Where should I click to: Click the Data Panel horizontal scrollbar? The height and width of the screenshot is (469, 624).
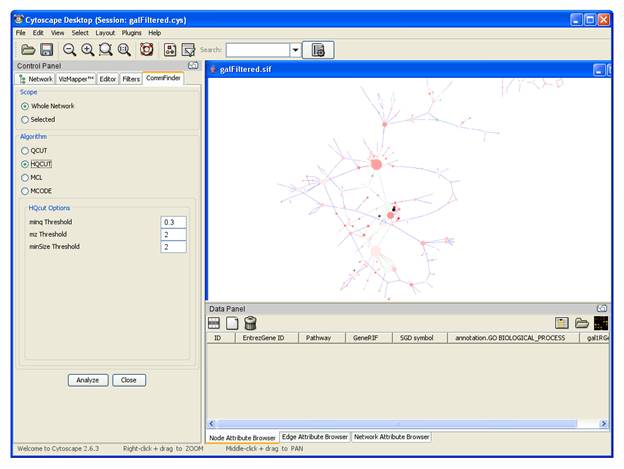click(x=397, y=424)
